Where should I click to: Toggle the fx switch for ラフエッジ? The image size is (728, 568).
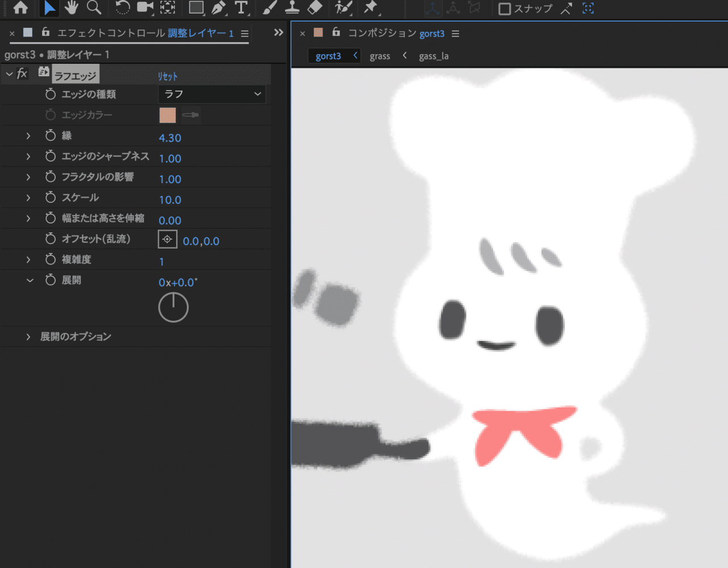point(22,73)
